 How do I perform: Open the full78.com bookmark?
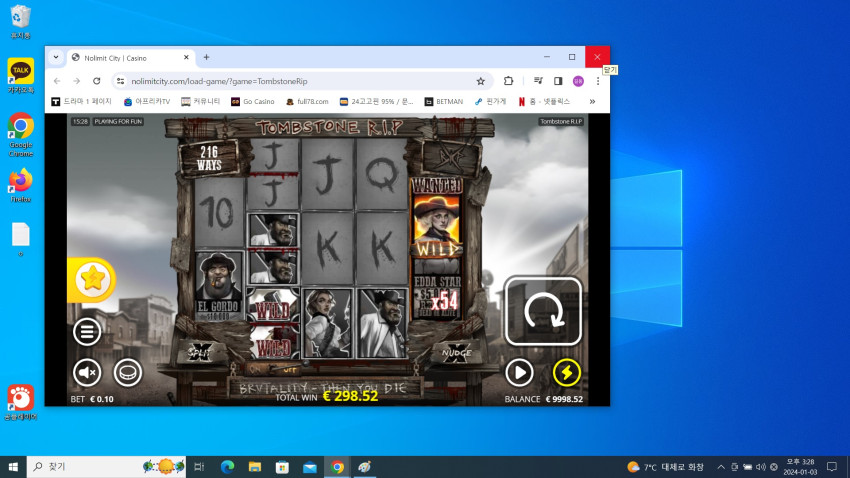tap(307, 101)
